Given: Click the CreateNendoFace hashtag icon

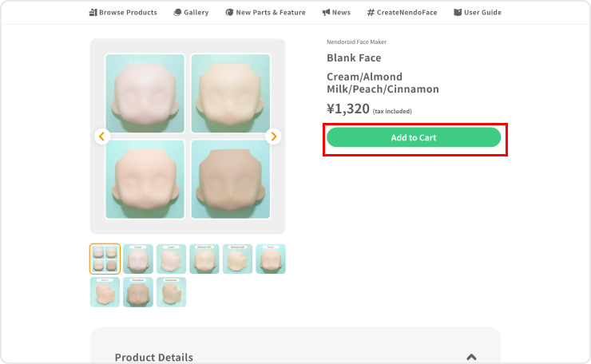Looking at the screenshot, I should point(371,13).
